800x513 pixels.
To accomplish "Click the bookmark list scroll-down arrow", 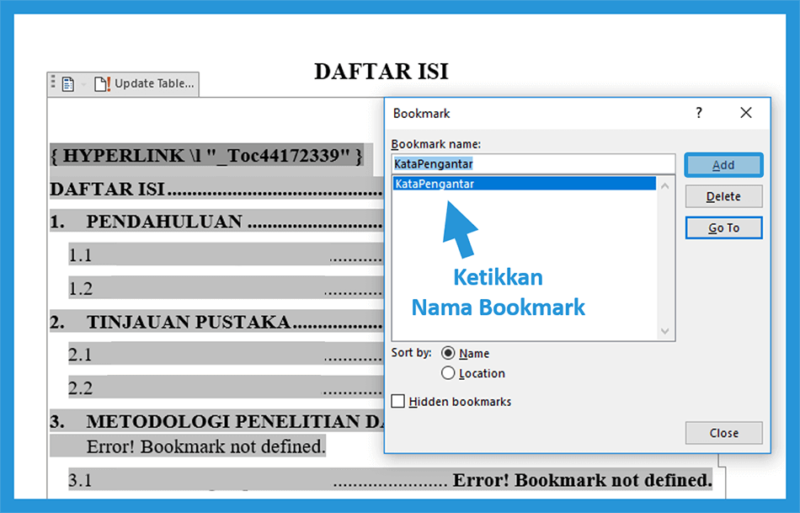I will click(x=666, y=331).
